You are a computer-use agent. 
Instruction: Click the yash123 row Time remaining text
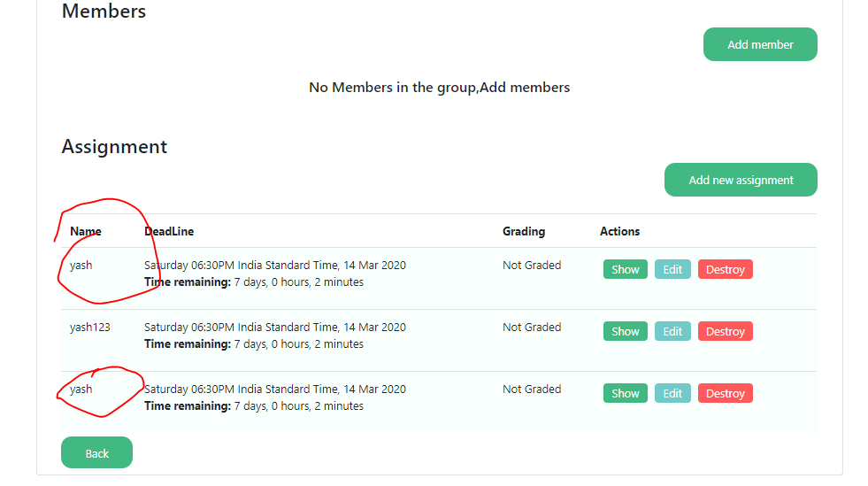(254, 343)
